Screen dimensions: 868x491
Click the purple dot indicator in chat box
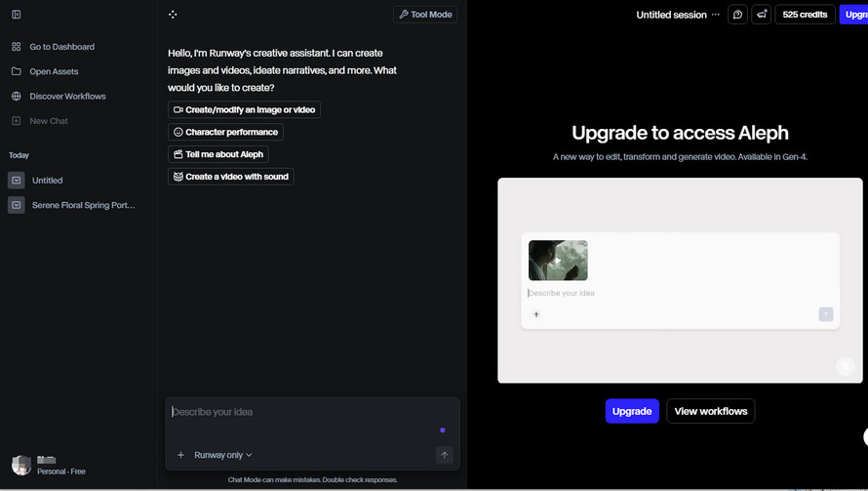point(443,430)
